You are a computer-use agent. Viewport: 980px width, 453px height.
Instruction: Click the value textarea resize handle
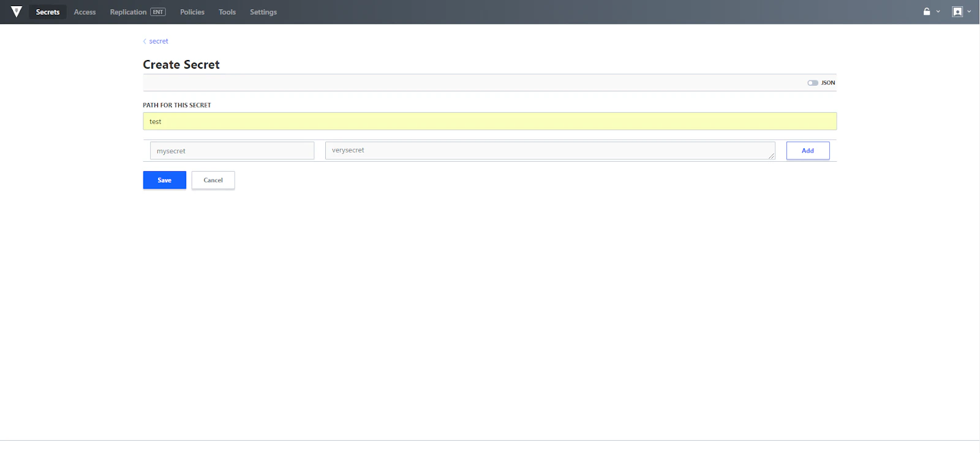(772, 156)
